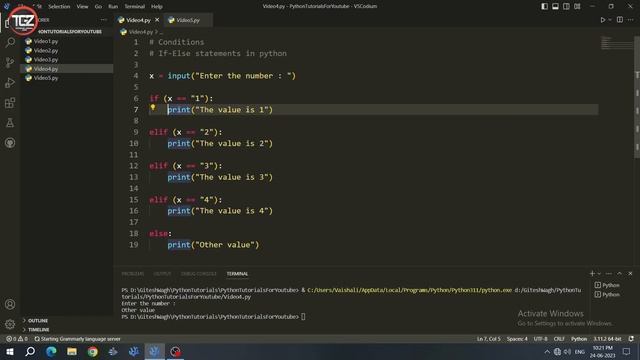Open editor More Actions ellipsis
This screenshot has width=640, height=360.
(x=631, y=20)
